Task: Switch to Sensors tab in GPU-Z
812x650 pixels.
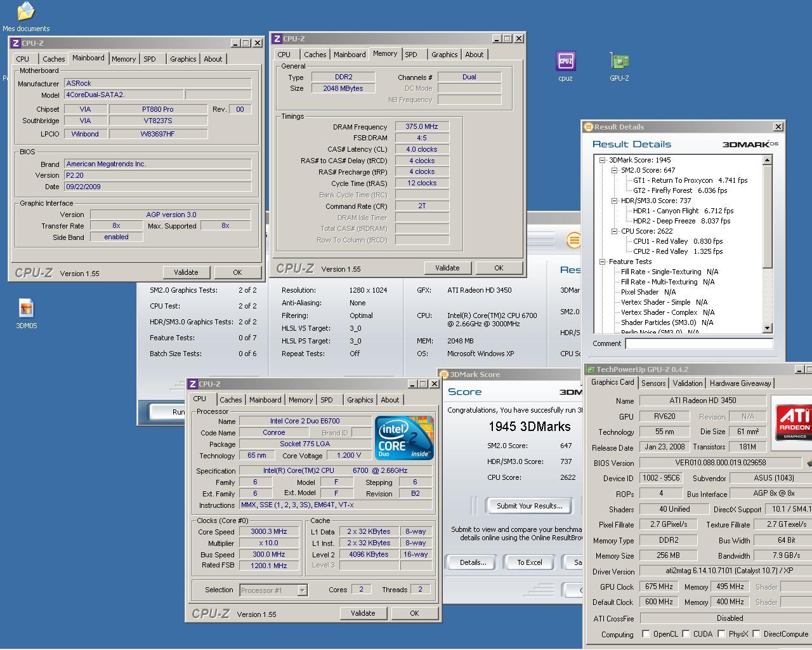Action: tap(653, 383)
